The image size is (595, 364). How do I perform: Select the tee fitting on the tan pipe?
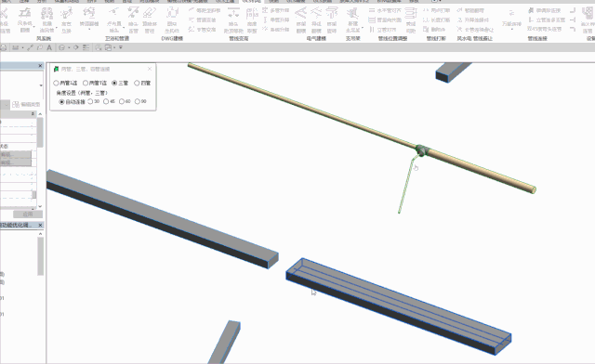pyautogui.click(x=421, y=150)
